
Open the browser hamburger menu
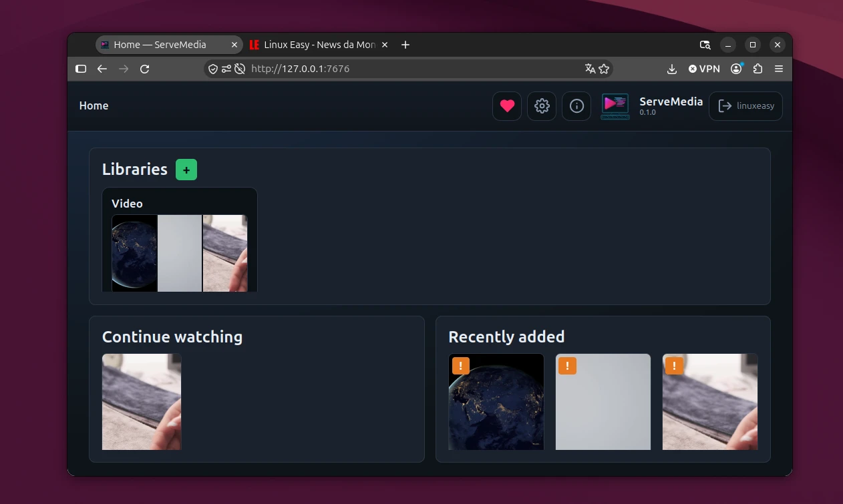pos(779,69)
